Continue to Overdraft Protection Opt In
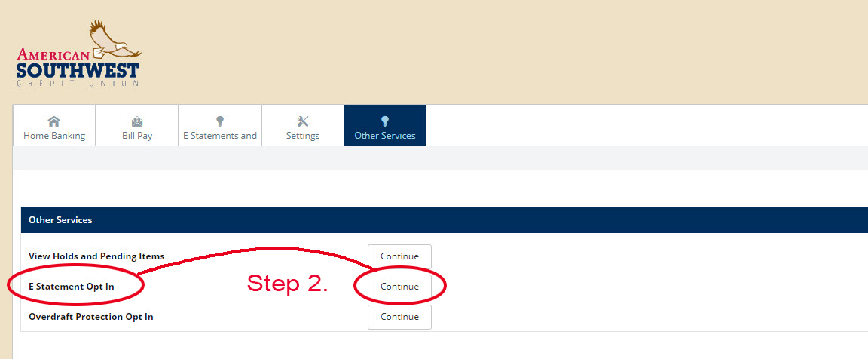The height and width of the screenshot is (359, 868). click(x=399, y=317)
